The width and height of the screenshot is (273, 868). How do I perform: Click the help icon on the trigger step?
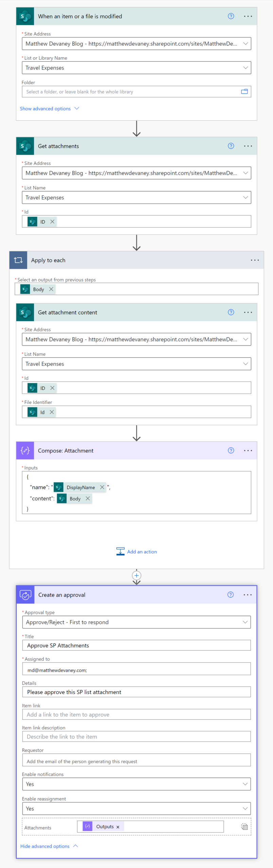click(231, 16)
